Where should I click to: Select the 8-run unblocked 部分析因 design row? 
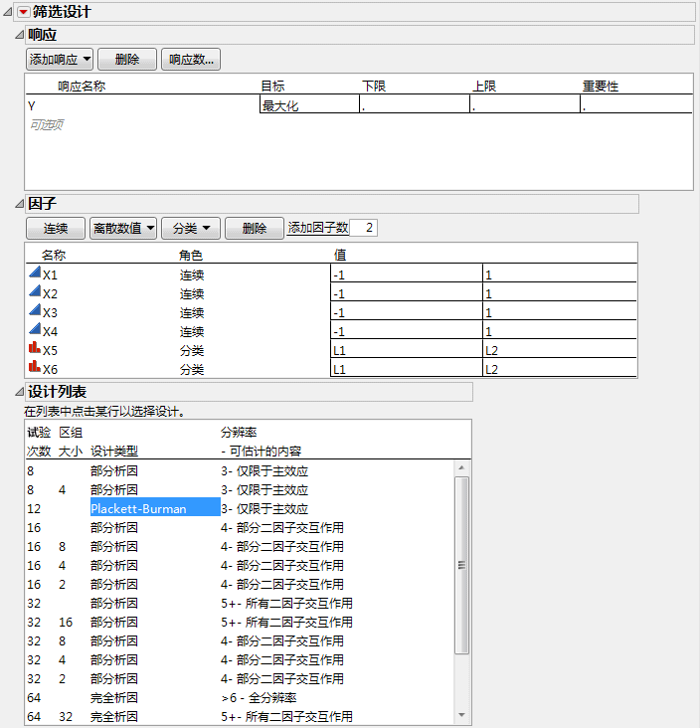tap(240, 471)
